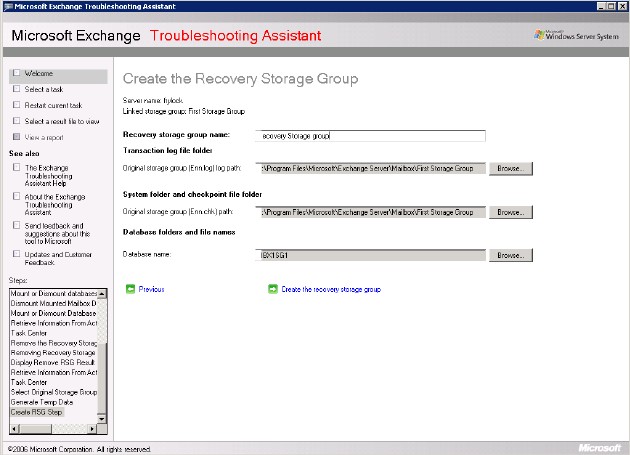Toggle the Welcome checkbox
630x455 pixels.
pos(16,73)
